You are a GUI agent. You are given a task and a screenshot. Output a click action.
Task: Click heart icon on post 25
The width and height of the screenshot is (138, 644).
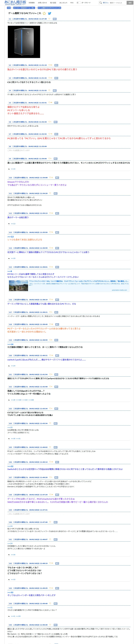point(50,447)
